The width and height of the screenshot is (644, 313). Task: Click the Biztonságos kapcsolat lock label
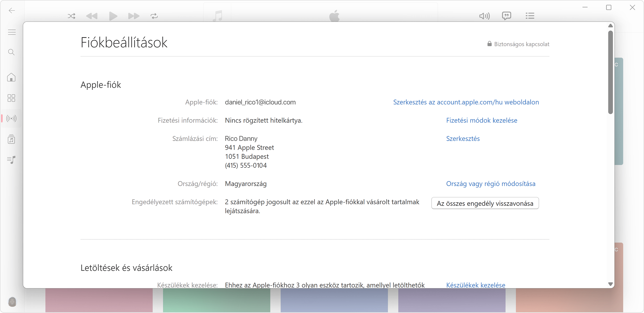coord(518,44)
